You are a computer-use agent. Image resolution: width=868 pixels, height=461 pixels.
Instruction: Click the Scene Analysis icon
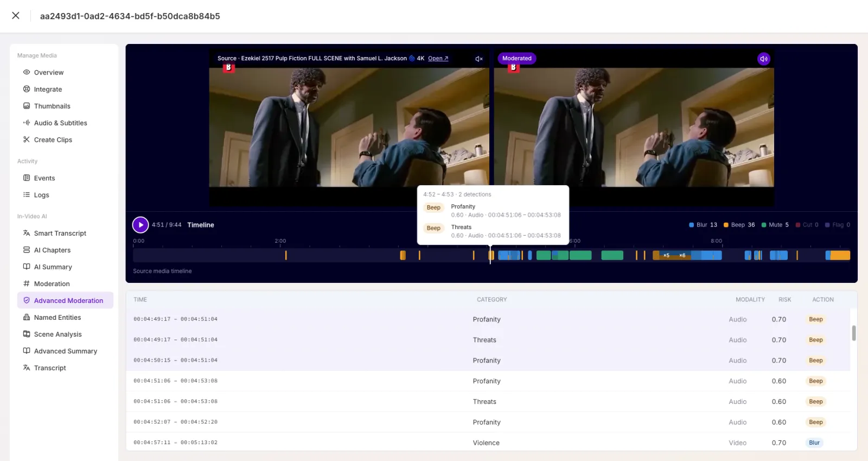[26, 334]
